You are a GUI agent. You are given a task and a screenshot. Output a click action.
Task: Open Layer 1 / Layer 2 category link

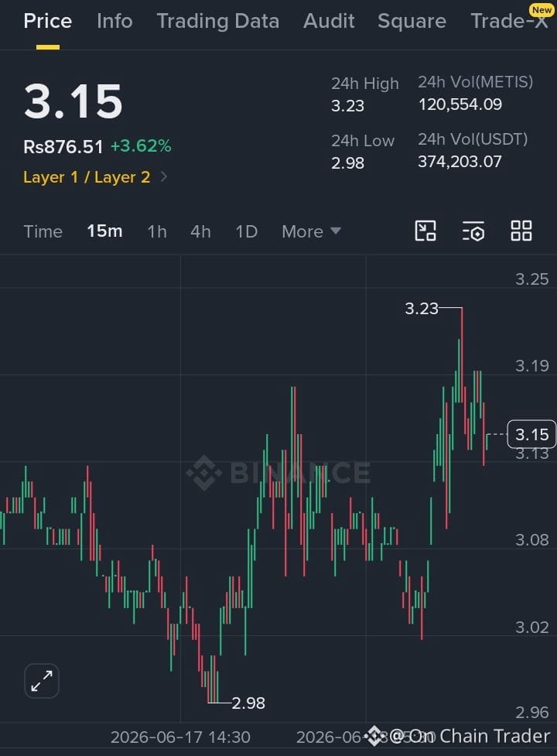point(87,177)
